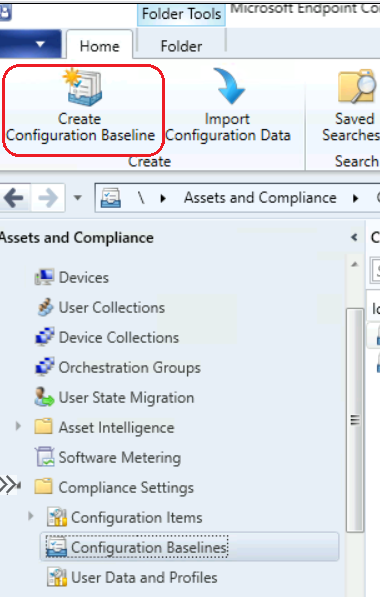The width and height of the screenshot is (380, 597).
Task: Click Import Configuration Data label
Action: coord(228,127)
